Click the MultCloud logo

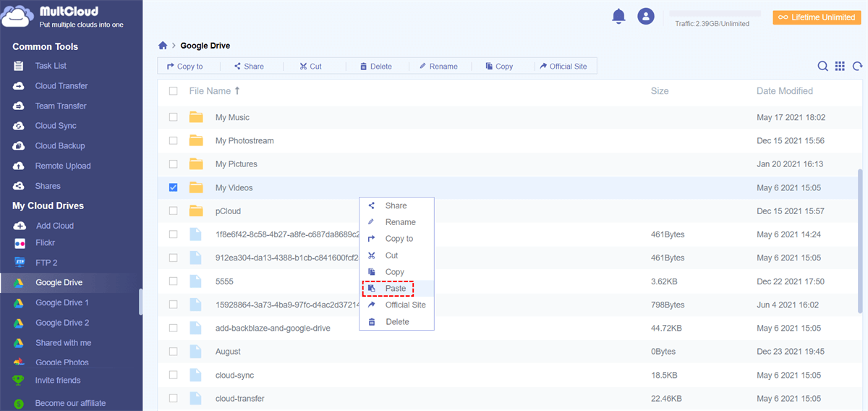tap(64, 17)
